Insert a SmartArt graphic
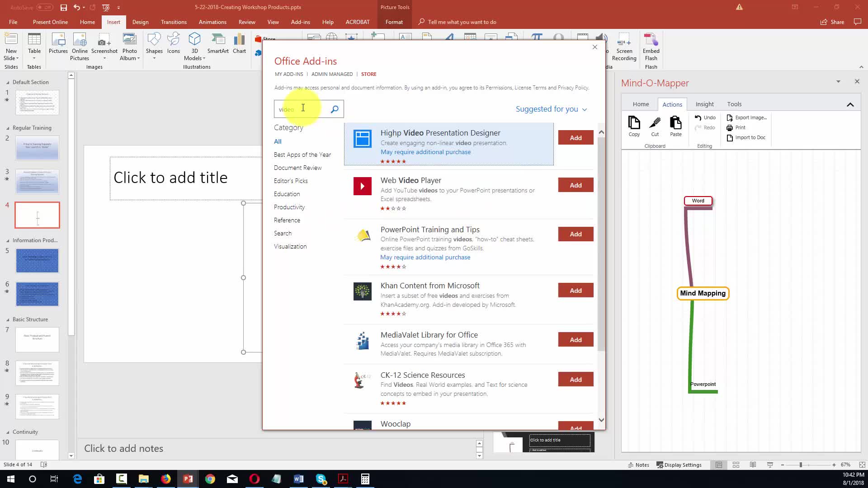 218,43
